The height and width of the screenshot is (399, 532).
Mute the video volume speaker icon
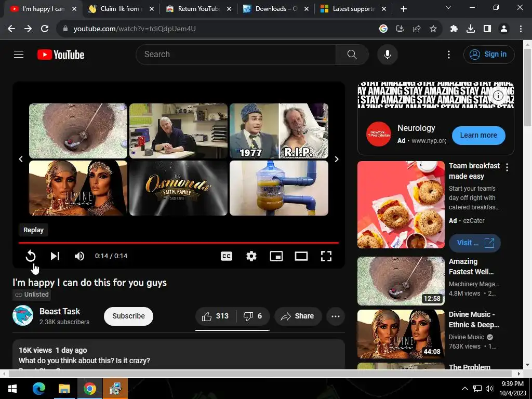[79, 256]
